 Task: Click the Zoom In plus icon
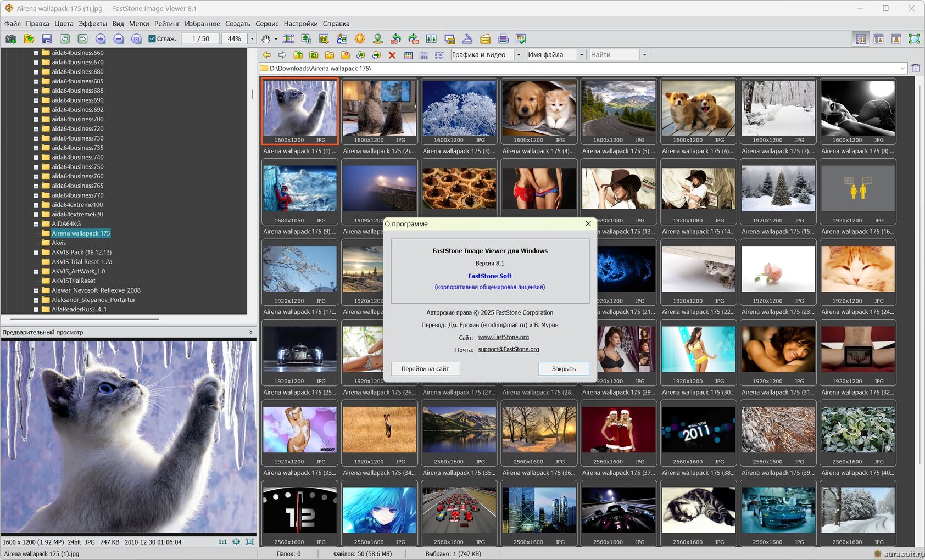click(101, 39)
